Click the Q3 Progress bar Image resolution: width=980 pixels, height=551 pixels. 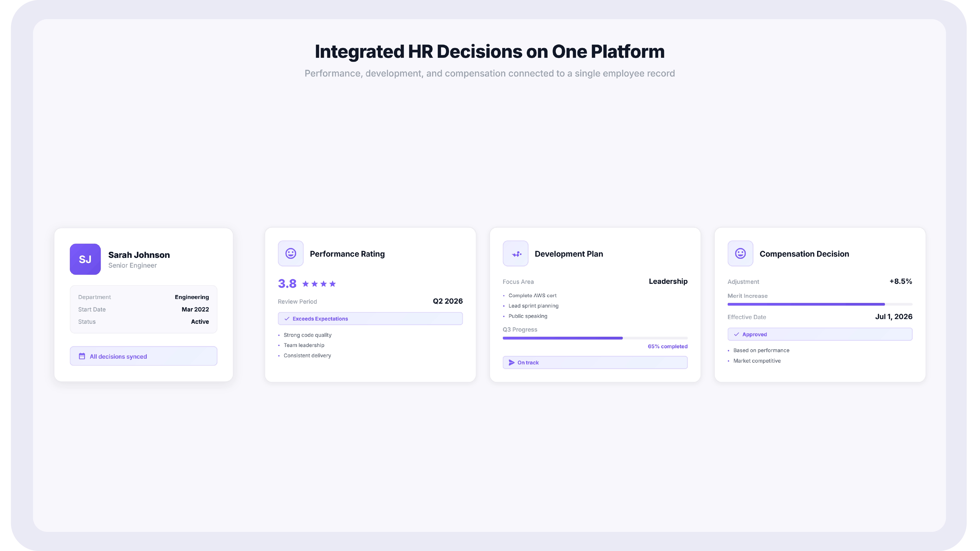coord(595,338)
